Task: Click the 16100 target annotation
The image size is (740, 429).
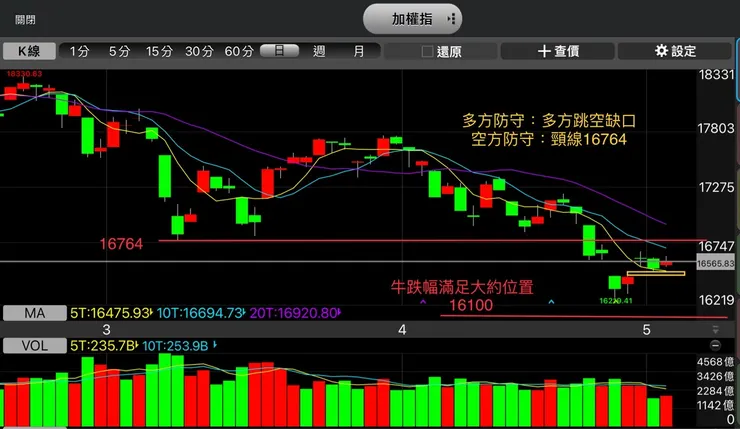Action: click(471, 305)
